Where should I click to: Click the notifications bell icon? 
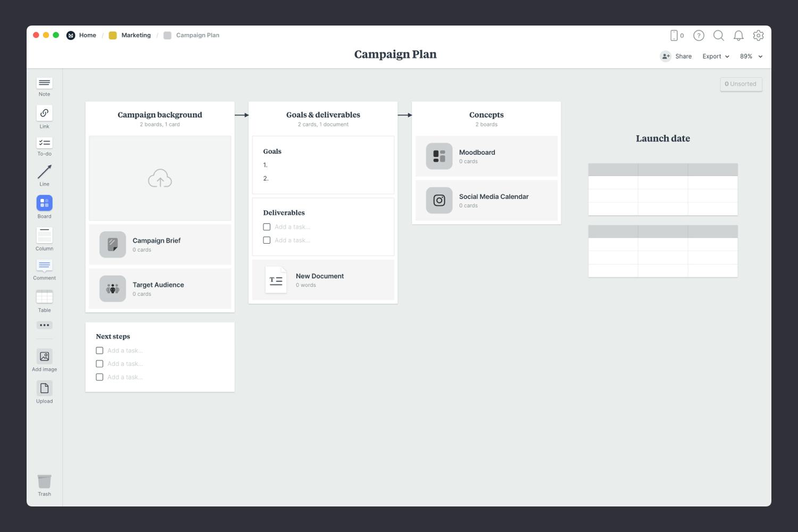[738, 36]
